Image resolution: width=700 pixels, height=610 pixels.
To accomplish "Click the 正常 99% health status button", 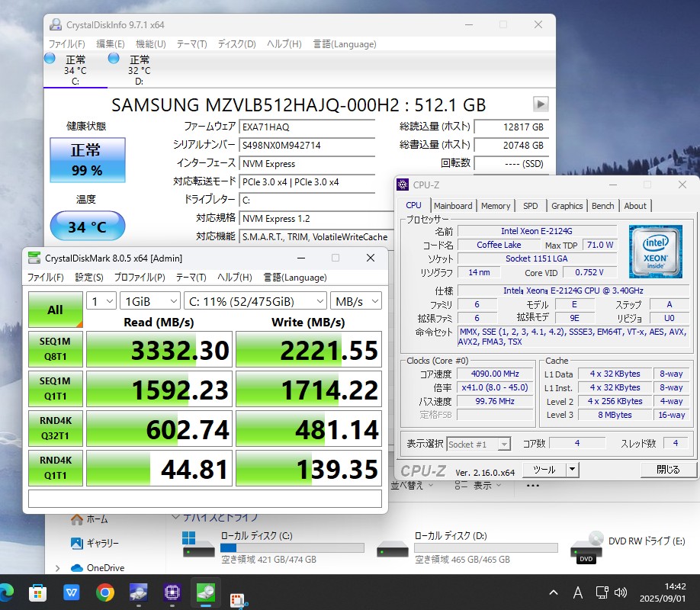I will point(88,160).
